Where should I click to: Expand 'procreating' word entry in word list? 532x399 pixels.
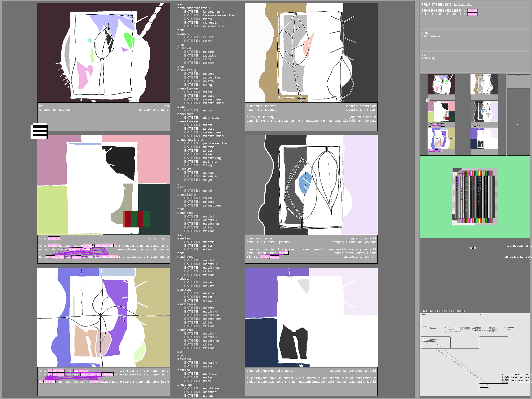pyautogui.click(x=190, y=140)
